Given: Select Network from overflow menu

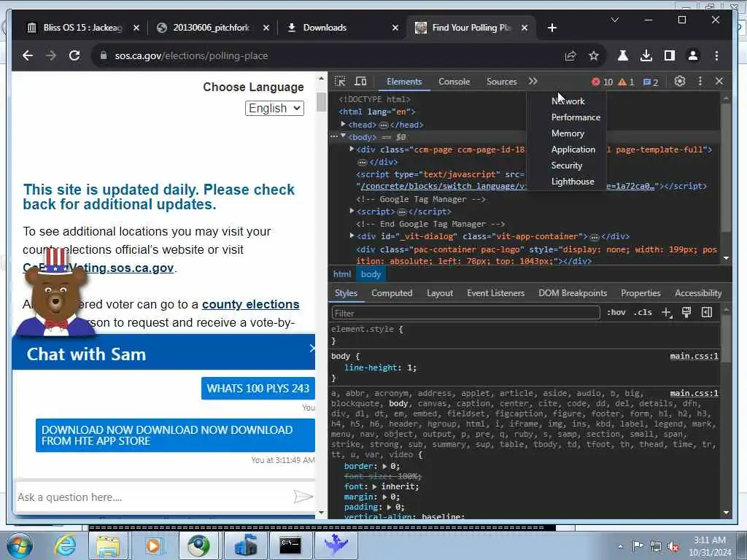Looking at the screenshot, I should [x=568, y=101].
